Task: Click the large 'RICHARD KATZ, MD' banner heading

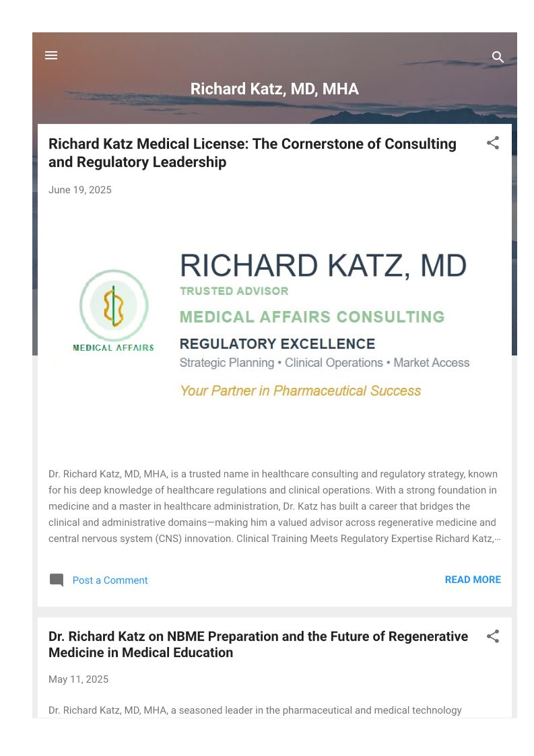Action: 323,266
